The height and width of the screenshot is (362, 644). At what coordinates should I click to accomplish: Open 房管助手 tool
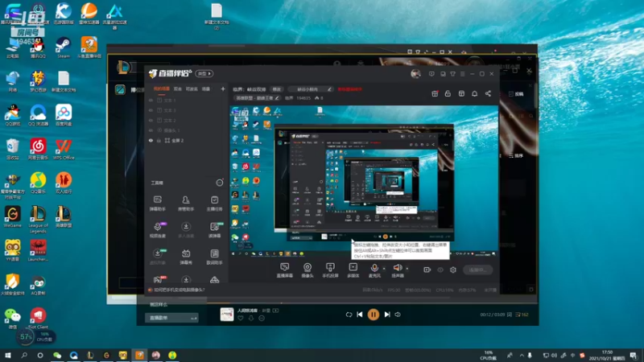(x=186, y=204)
